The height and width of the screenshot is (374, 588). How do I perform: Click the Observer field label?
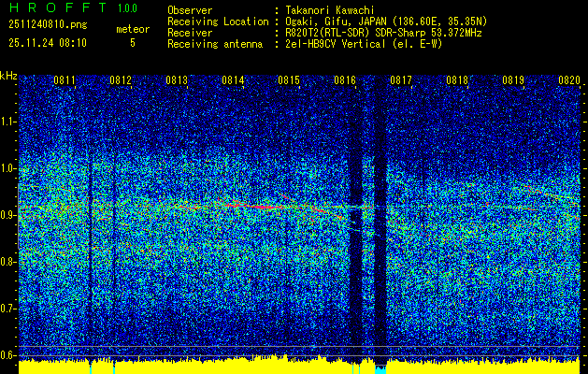click(x=190, y=10)
